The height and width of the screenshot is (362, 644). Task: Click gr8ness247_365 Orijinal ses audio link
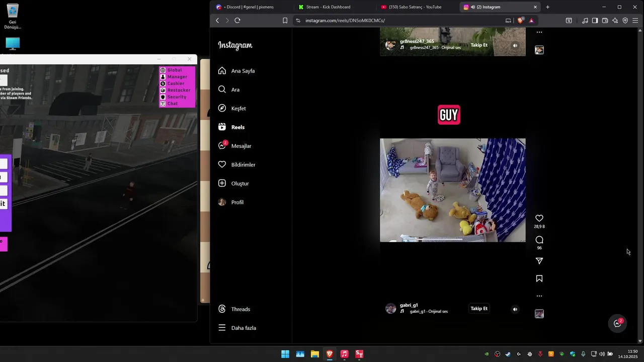pos(435,48)
